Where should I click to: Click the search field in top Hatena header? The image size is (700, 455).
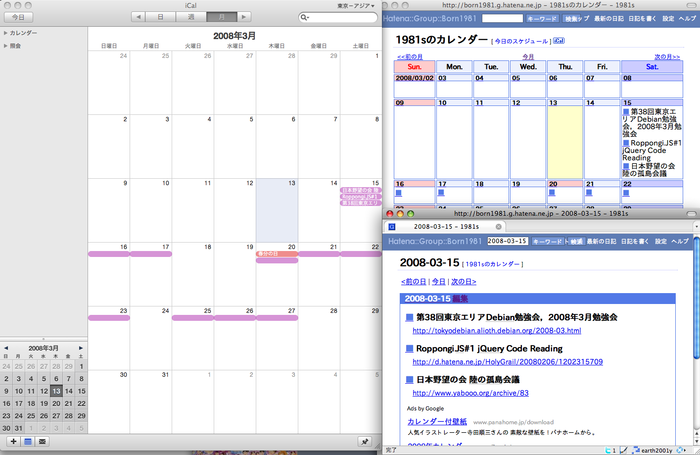coord(502,18)
